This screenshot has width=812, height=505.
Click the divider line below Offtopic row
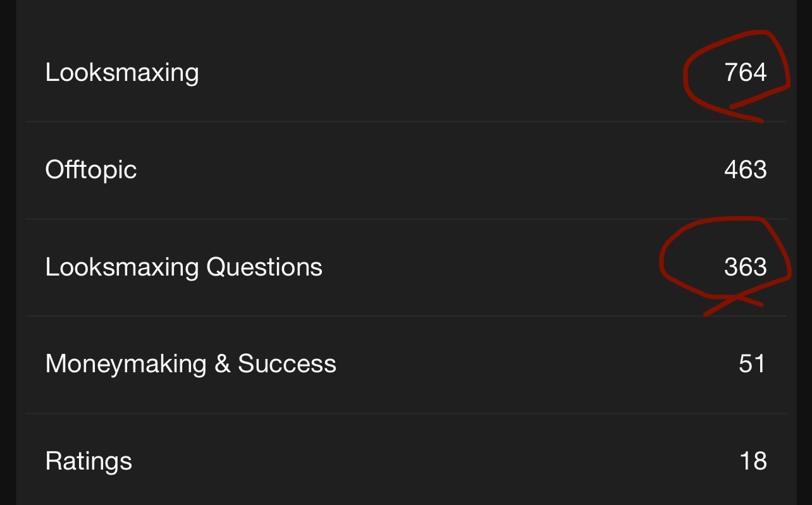pyautogui.click(x=405, y=219)
